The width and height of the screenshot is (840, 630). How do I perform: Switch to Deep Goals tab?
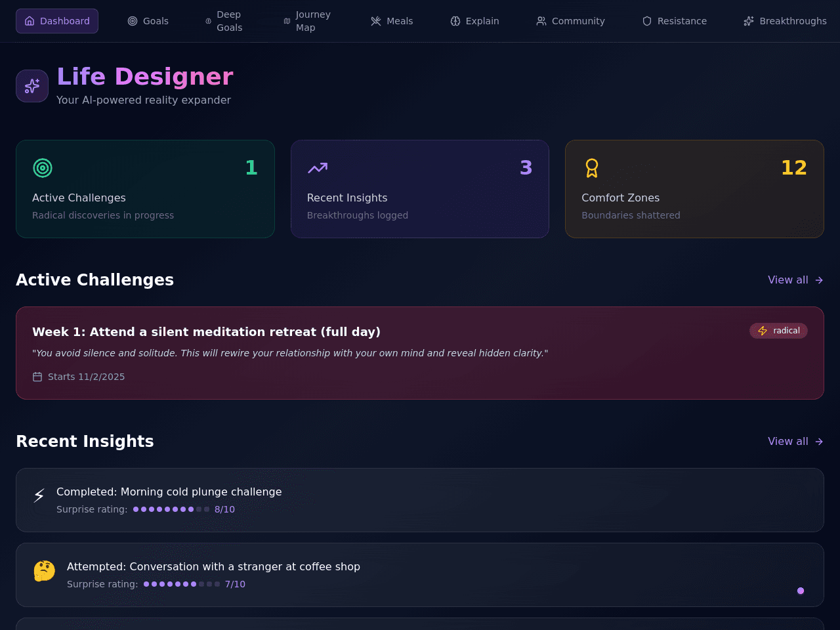pos(224,21)
